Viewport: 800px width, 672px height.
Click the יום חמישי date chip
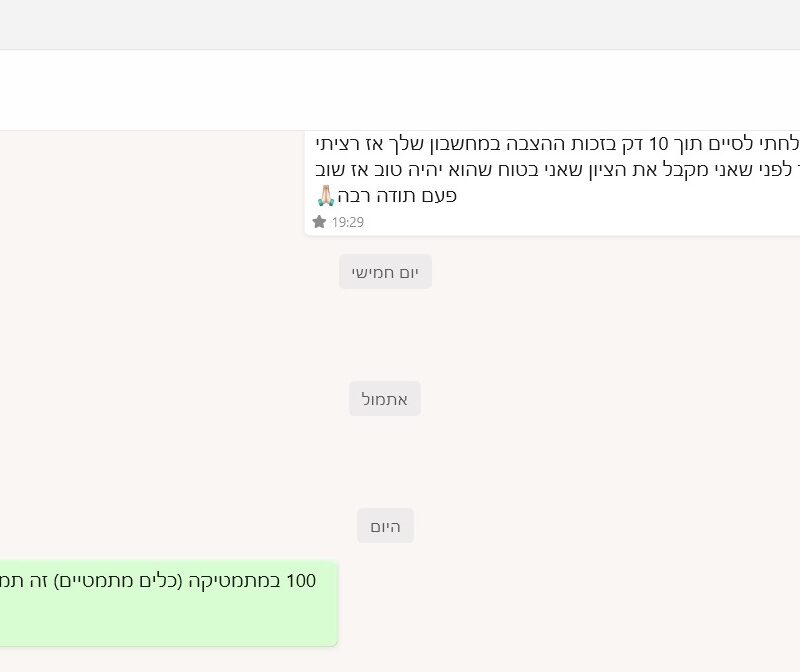coord(385,272)
